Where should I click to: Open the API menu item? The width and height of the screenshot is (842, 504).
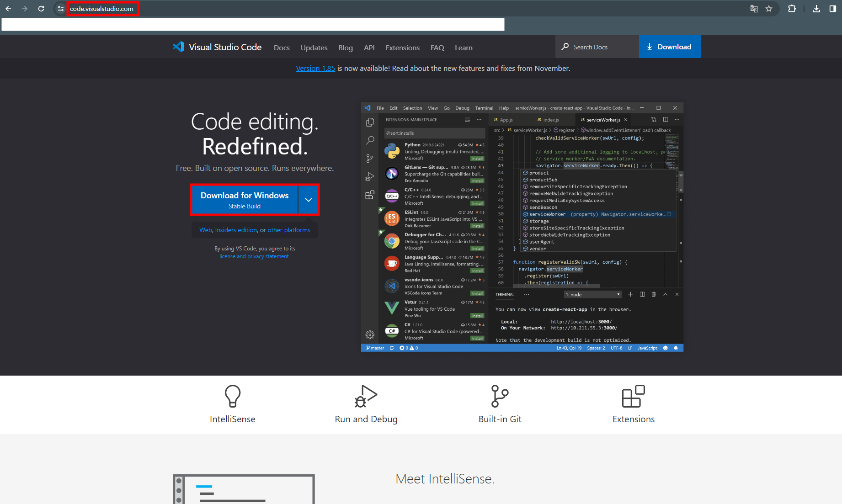(x=369, y=48)
